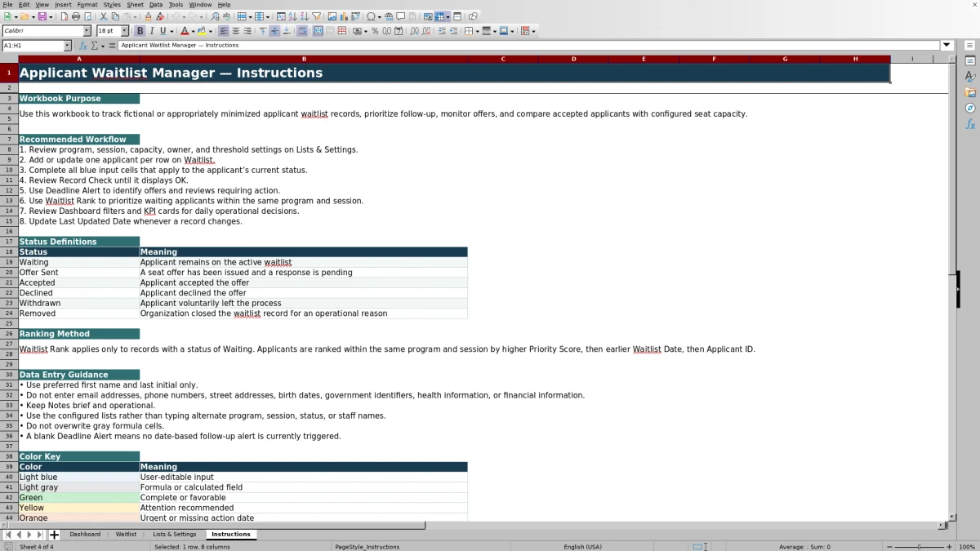Switch to the Dashboard sheet tab
Screen dimensions: 980x551
85,535
